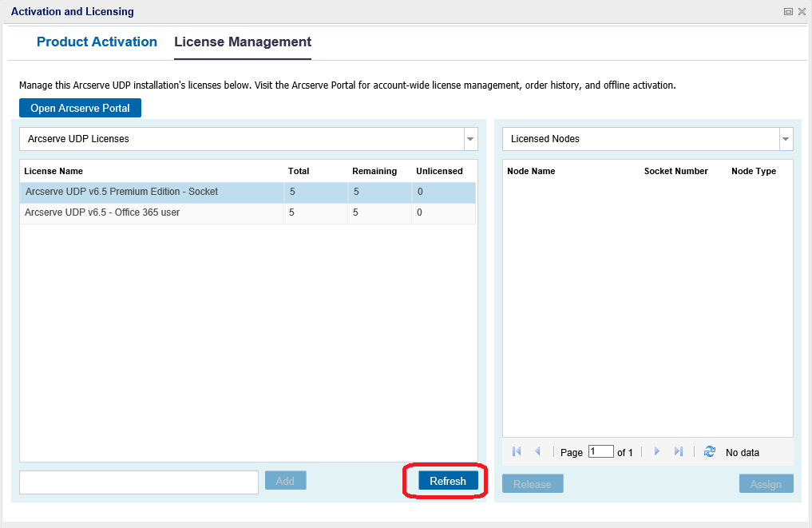The width and height of the screenshot is (812, 528).
Task: Click the Assign button
Action: (766, 484)
